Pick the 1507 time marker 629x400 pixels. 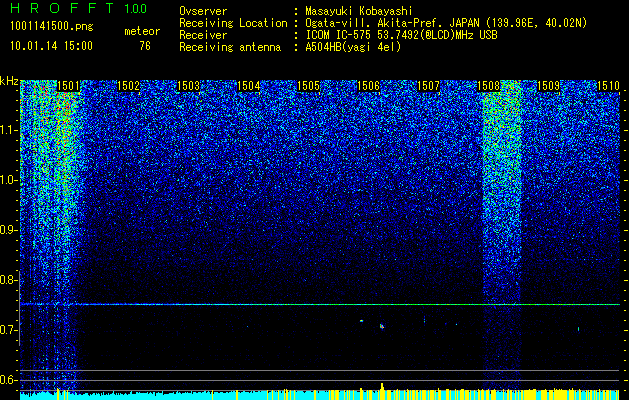click(x=428, y=86)
